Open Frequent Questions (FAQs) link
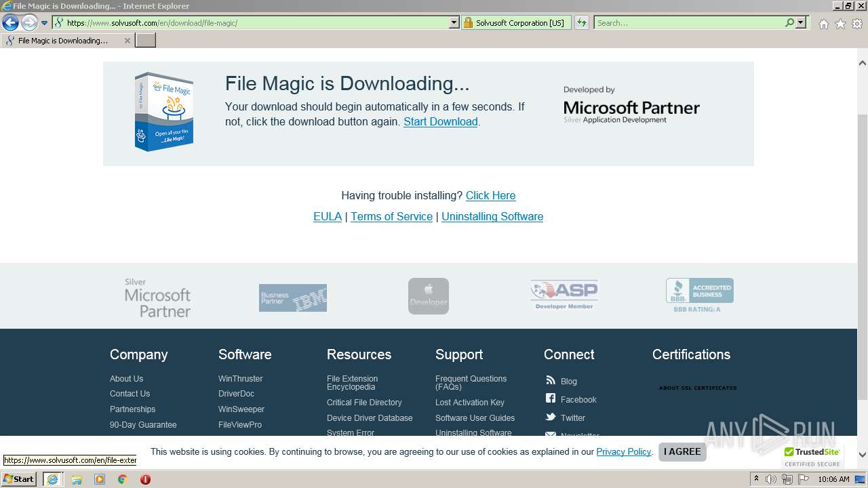This screenshot has width=868, height=488. tap(471, 383)
